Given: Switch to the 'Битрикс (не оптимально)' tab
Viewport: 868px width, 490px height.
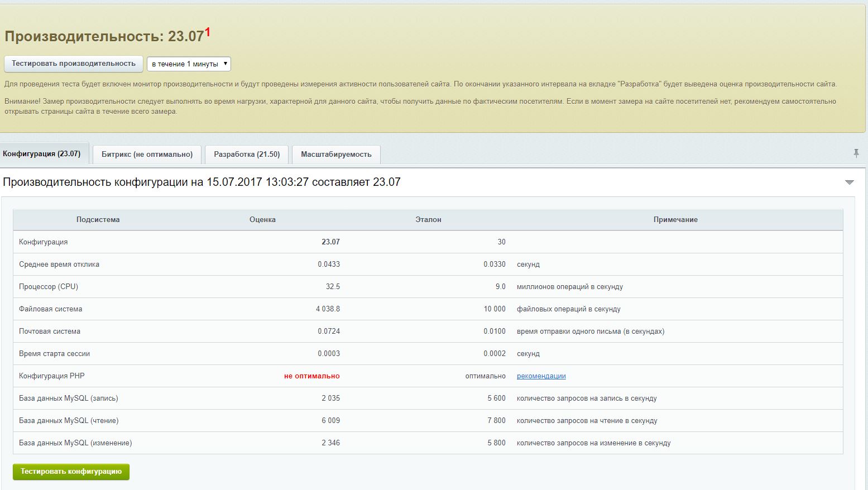Looking at the screenshot, I should pyautogui.click(x=147, y=155).
